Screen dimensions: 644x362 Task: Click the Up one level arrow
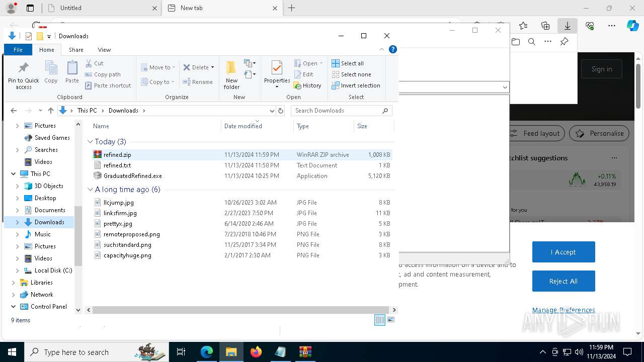click(x=50, y=111)
